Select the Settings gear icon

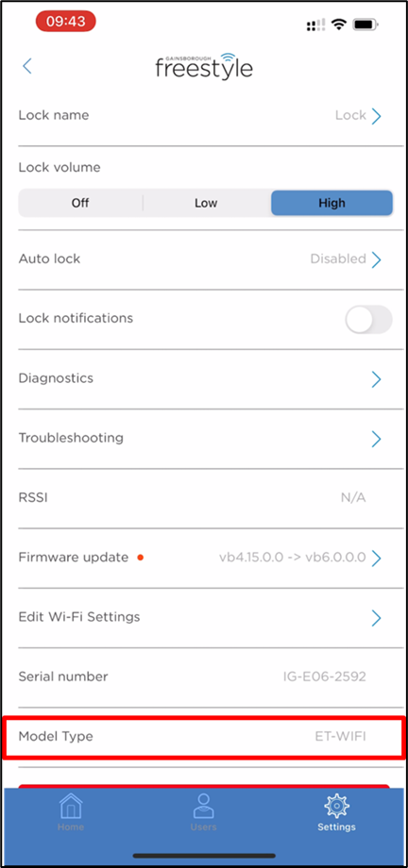point(336,806)
